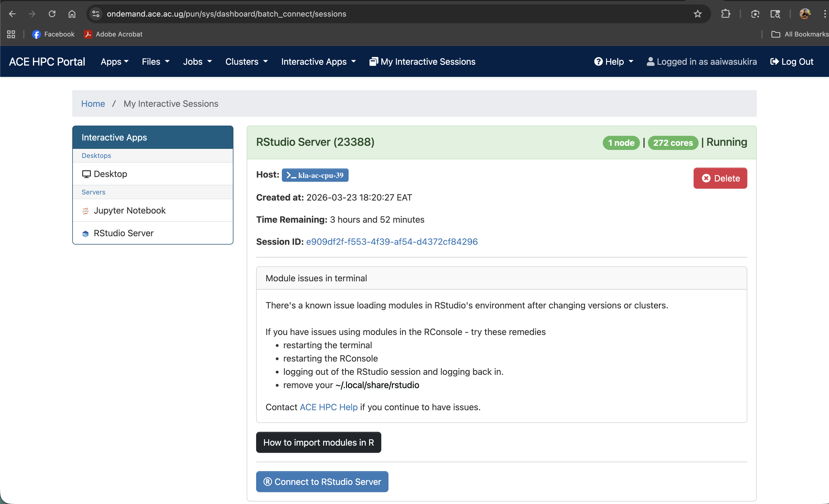Screen dimensions: 829x504
Task: Open the Jobs menu
Action: [197, 61]
